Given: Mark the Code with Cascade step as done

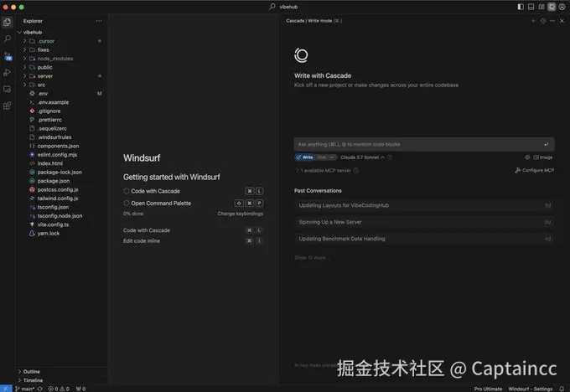Looking at the screenshot, I should (x=126, y=191).
